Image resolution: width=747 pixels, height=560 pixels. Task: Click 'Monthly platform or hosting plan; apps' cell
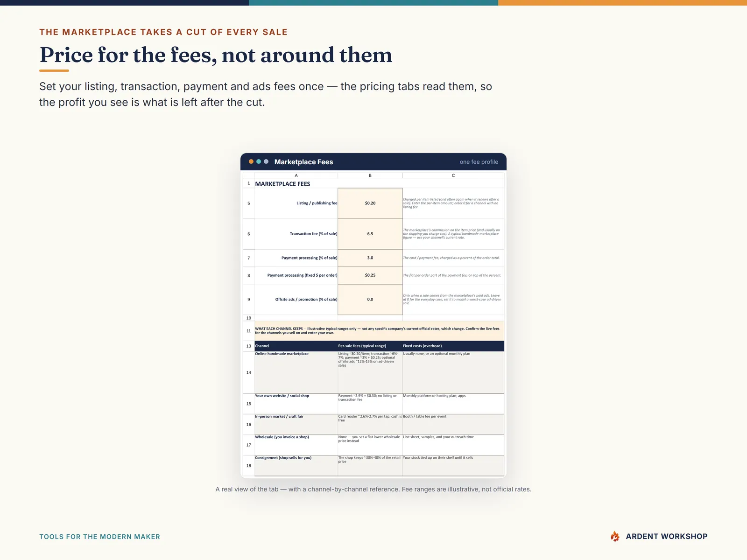point(453,404)
